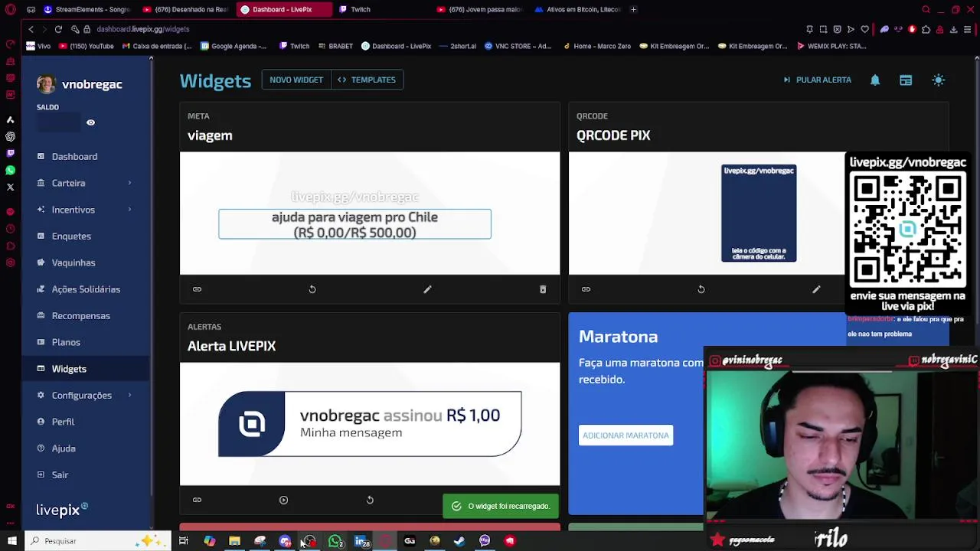Click the Pesquisar taskbar search box
This screenshot has height=551, width=980.
click(x=97, y=541)
